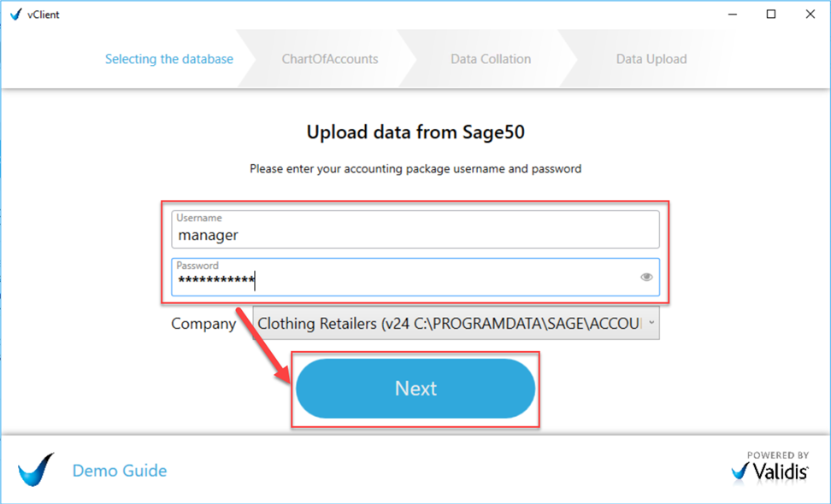This screenshot has height=504, width=831.
Task: Select the Data Upload wizard step
Action: coord(650,58)
